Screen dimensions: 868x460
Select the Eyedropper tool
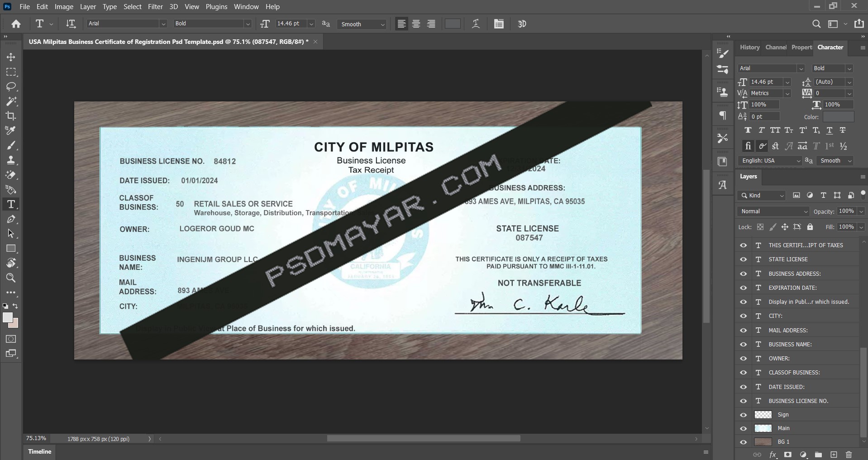[11, 130]
